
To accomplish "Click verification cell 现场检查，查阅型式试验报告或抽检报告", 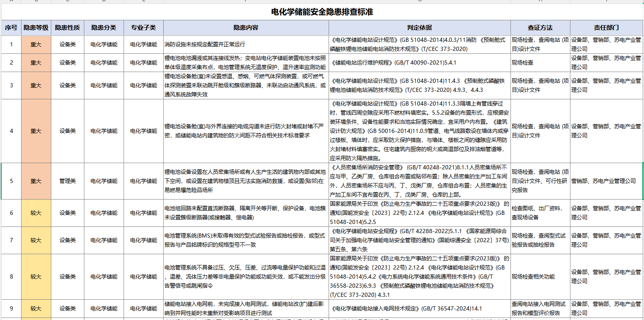I will (540, 240).
